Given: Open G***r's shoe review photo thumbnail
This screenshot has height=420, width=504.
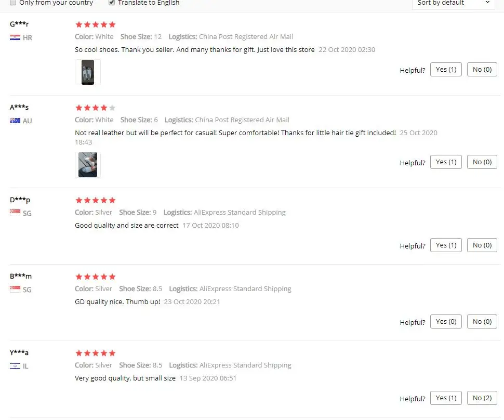Looking at the screenshot, I should click(x=88, y=72).
